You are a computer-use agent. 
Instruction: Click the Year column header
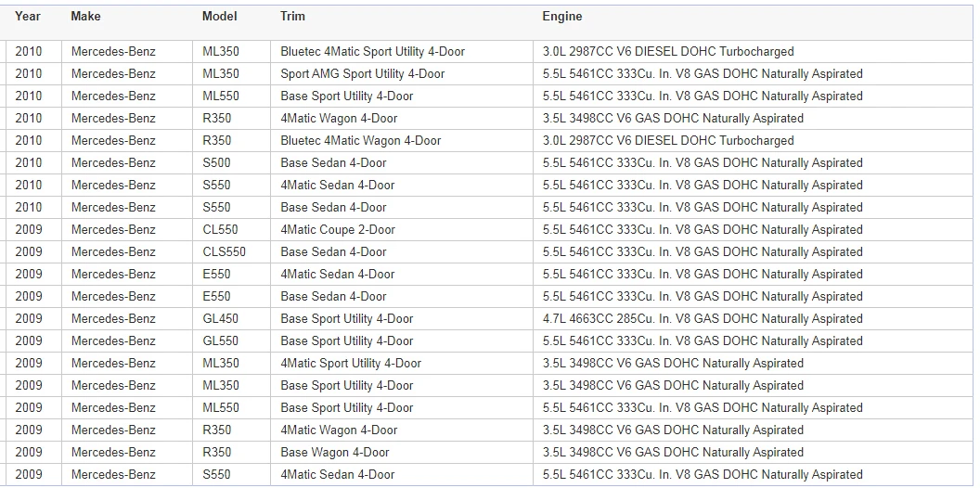tap(28, 17)
